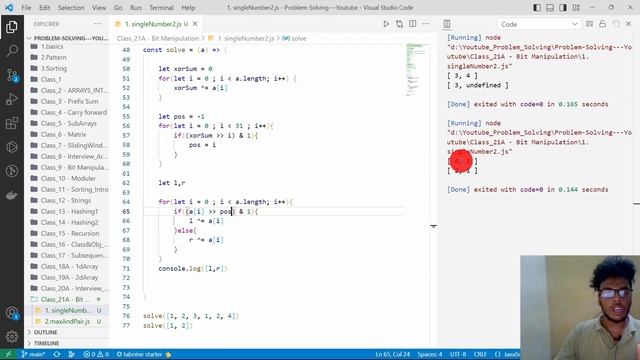Expand the 3.Sorting folder
The image size is (640, 360).
pos(67,68)
